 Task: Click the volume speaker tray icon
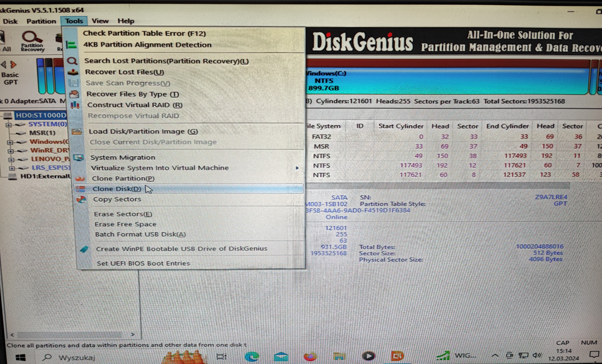pyautogui.click(x=537, y=355)
